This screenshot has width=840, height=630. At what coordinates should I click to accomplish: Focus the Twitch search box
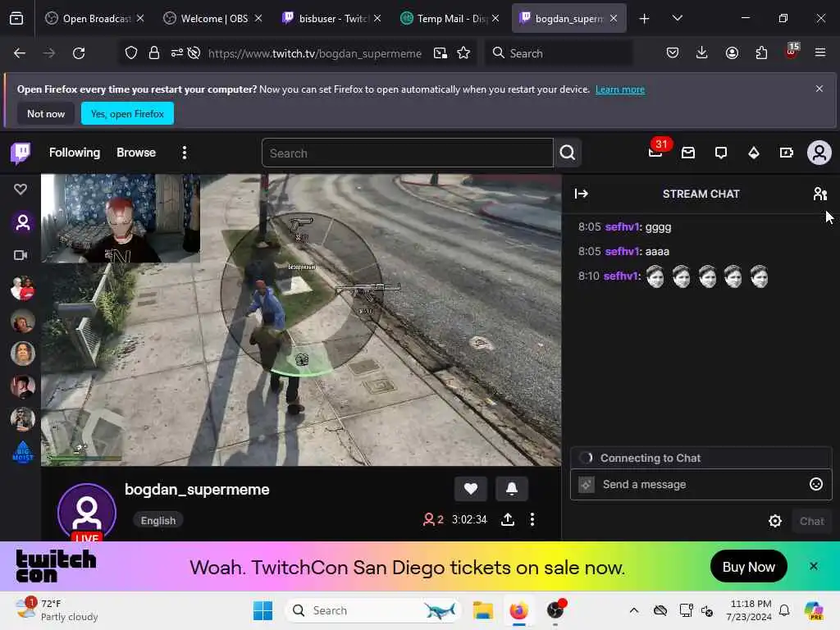pos(407,153)
